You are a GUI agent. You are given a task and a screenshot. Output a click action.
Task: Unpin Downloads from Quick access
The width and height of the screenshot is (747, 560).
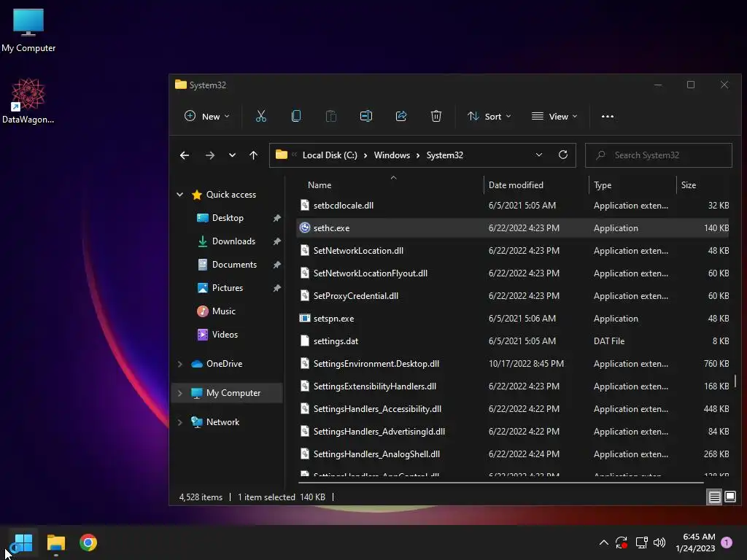click(x=276, y=241)
